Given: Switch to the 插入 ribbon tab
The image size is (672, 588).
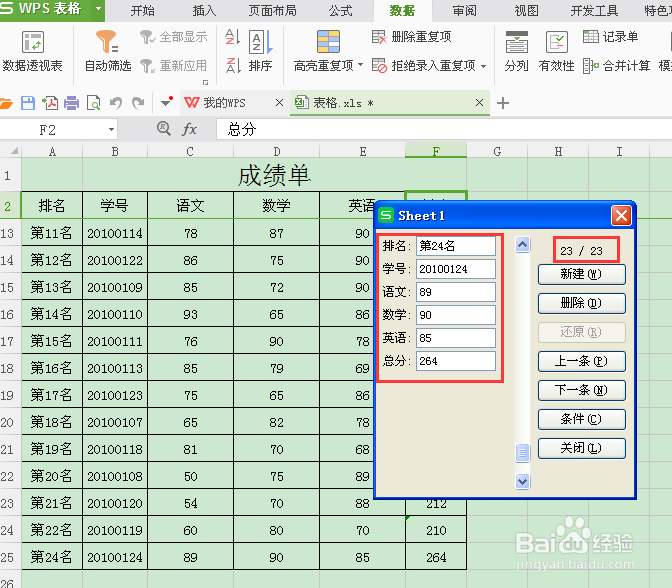Looking at the screenshot, I should point(204,10).
